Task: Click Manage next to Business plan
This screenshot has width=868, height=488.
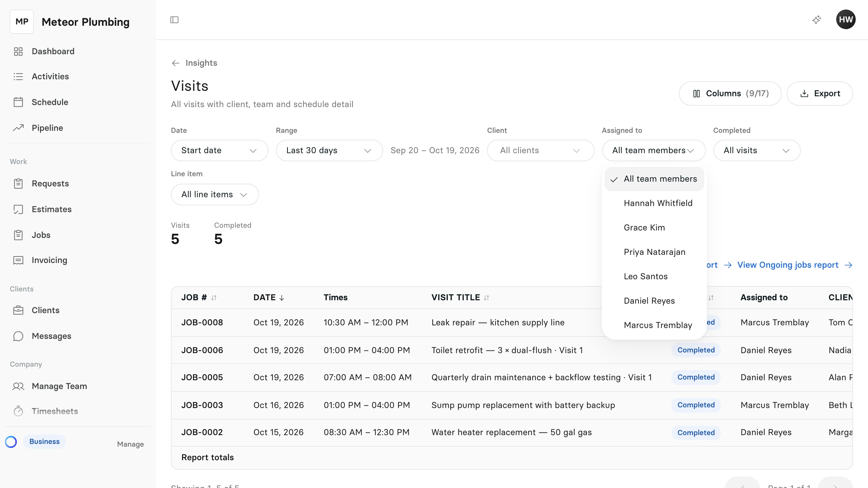Action: click(x=130, y=444)
